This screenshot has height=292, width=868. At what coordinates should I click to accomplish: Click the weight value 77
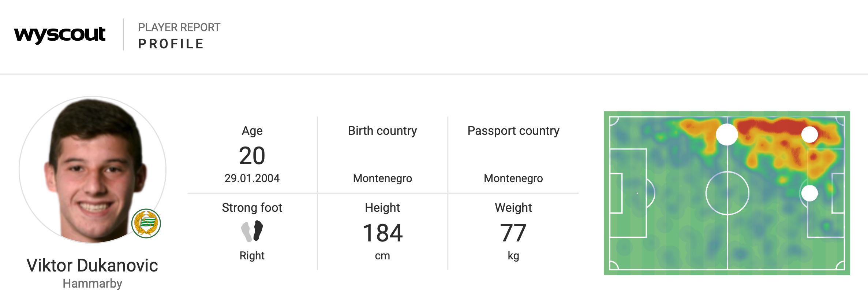click(513, 233)
